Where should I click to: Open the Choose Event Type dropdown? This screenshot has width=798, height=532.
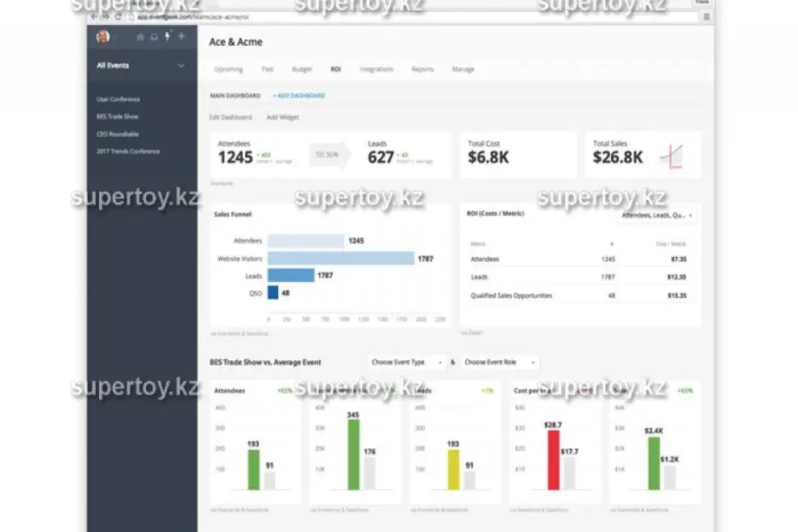(x=406, y=363)
